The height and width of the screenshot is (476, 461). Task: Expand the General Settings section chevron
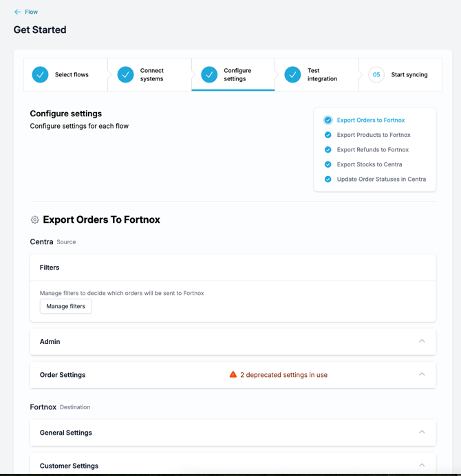pyautogui.click(x=422, y=433)
